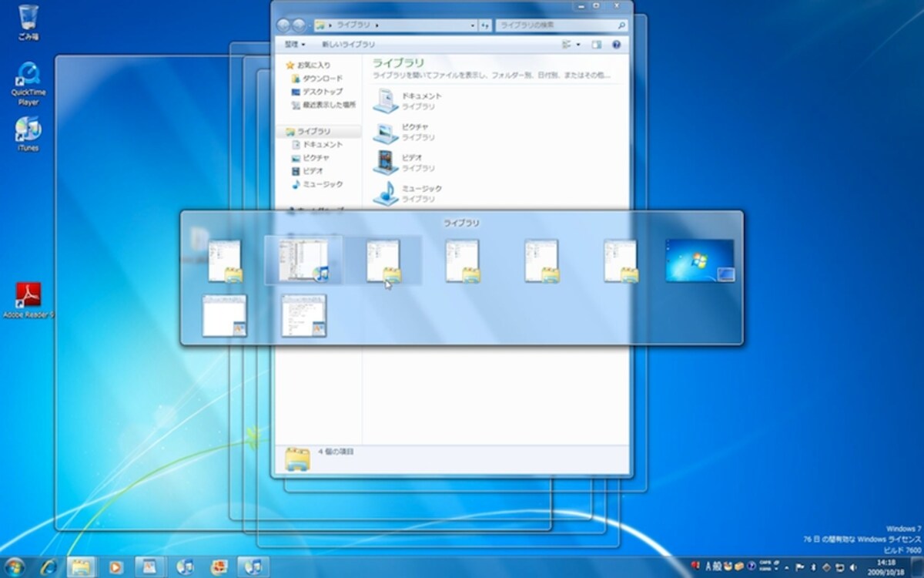The image size is (924, 578).
Task: Select ビデオ under ライブラリ in navigation pane
Action: (307, 171)
